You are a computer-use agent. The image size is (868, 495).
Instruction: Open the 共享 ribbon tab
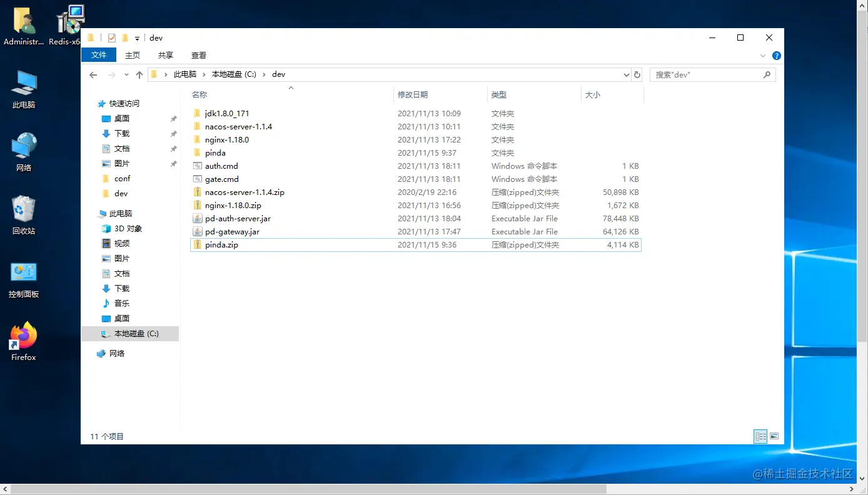click(x=166, y=56)
